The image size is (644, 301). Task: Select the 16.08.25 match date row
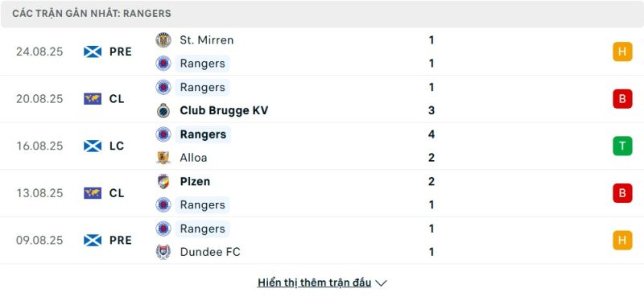[x=322, y=146]
